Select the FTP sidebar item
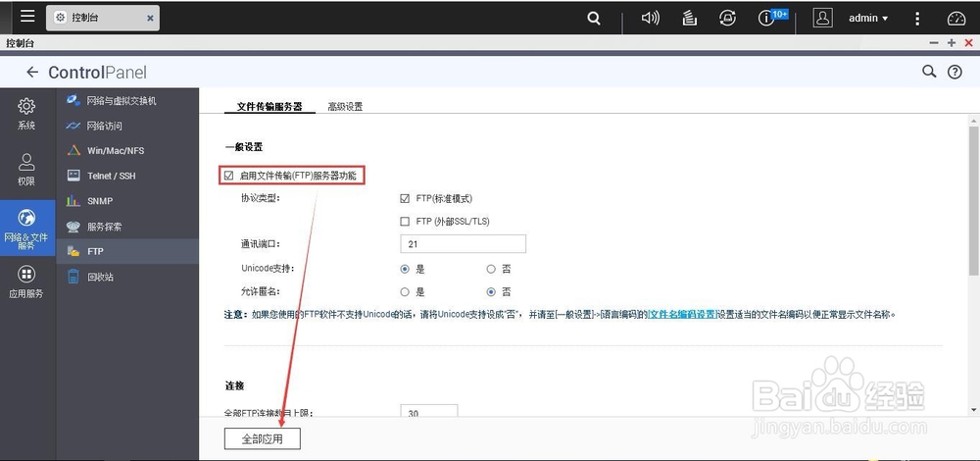Screen dimensions: 980x461 tap(127, 251)
